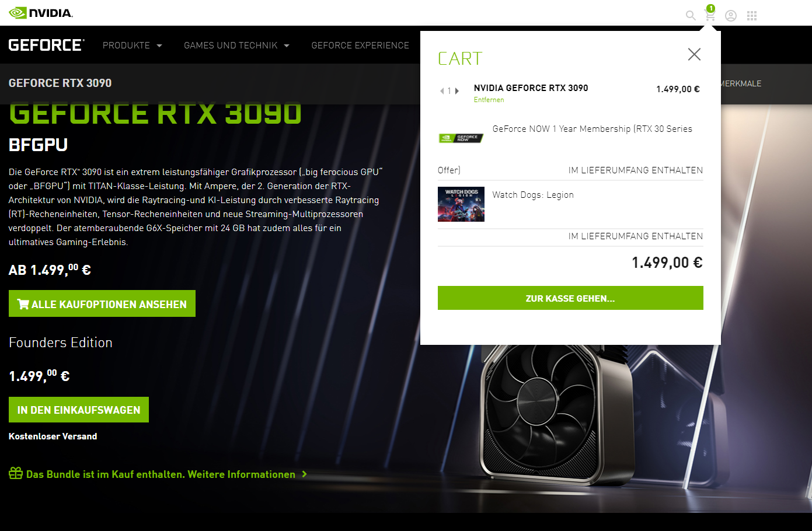Image resolution: width=812 pixels, height=531 pixels.
Task: Expand the Games und Technik dropdown
Action: click(236, 46)
